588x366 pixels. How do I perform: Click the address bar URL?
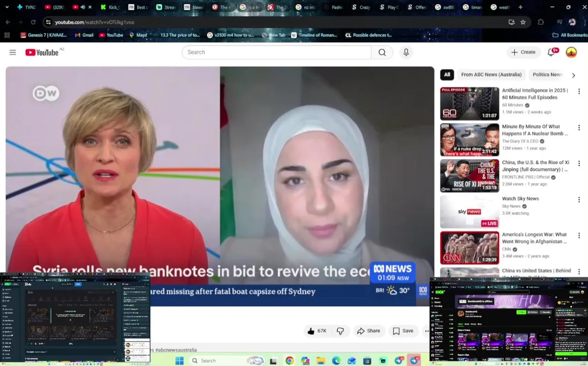(95, 22)
